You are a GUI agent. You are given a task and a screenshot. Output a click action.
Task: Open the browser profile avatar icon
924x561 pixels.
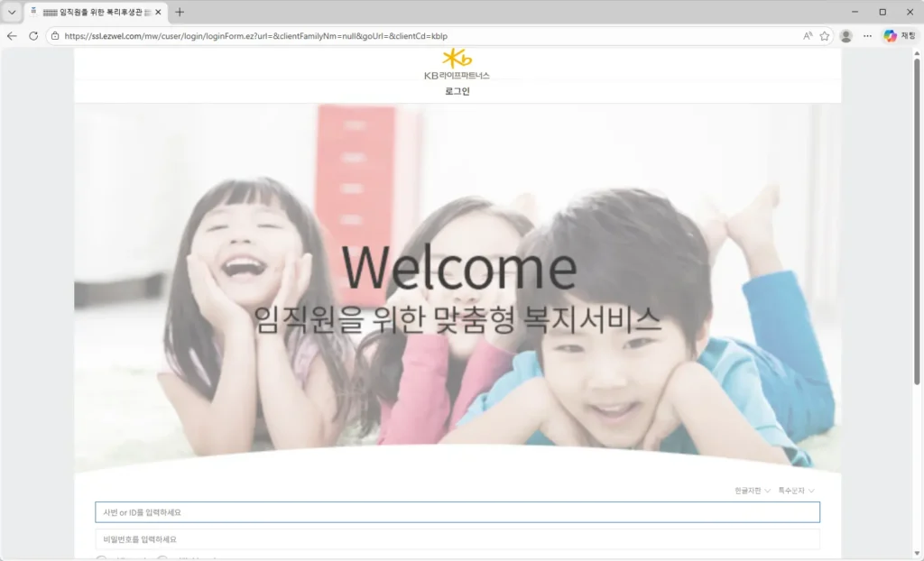tap(845, 36)
